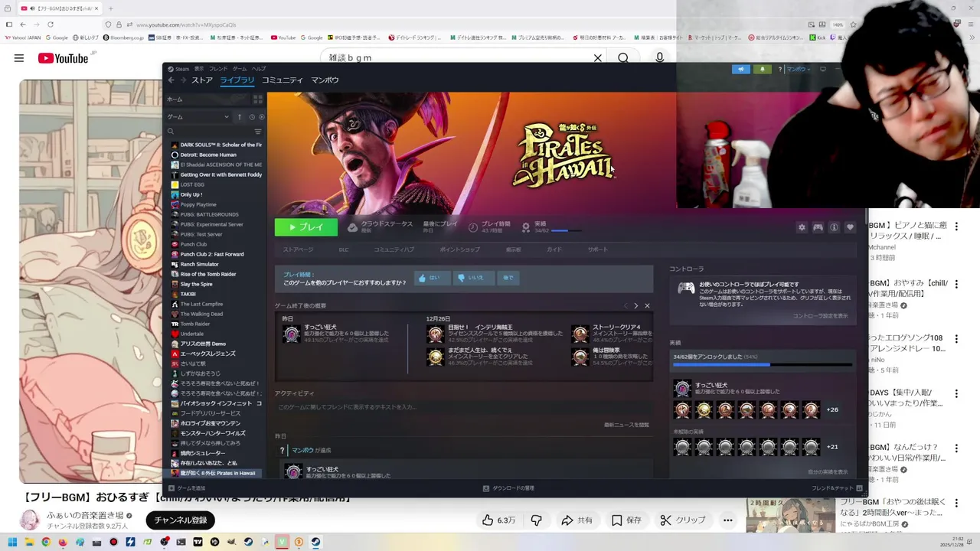Screen dimensions: 980x551
Task: Open controller layout icon in Steam
Action: (818, 227)
